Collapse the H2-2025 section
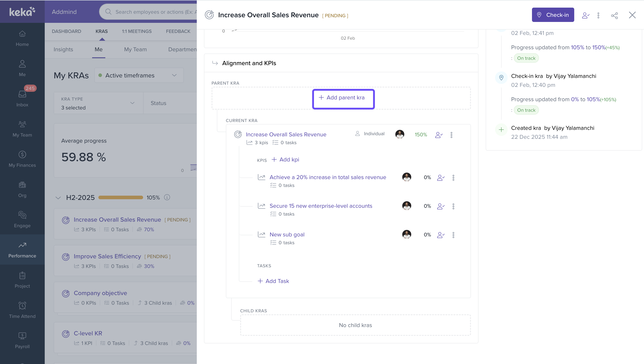Image resolution: width=644 pixels, height=364 pixels. (58, 198)
